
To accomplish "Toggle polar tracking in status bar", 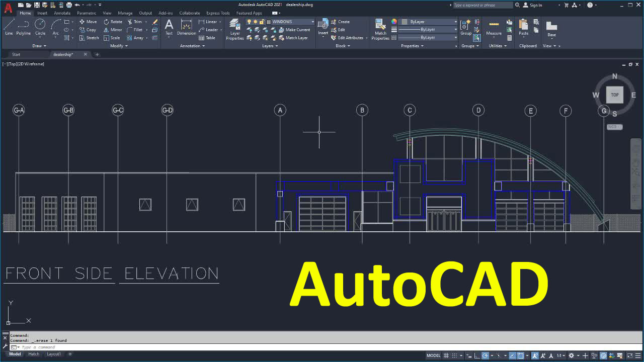I will pyautogui.click(x=485, y=355).
